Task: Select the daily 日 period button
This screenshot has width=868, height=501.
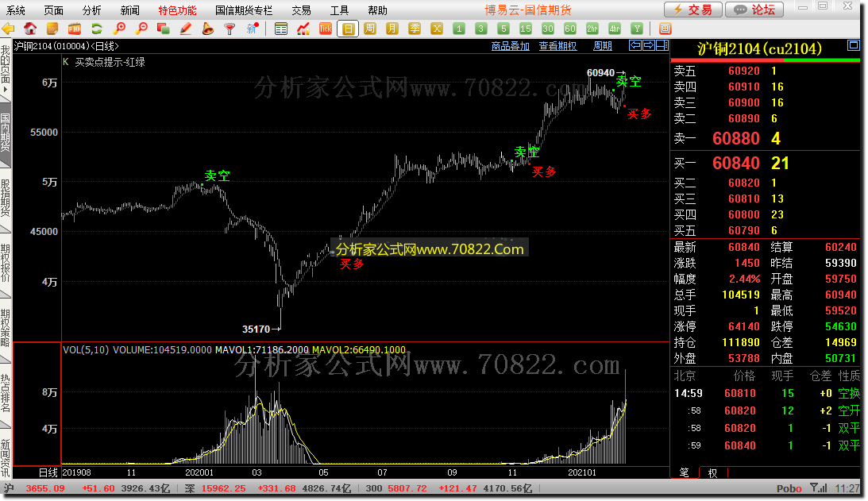Action: pyautogui.click(x=348, y=29)
